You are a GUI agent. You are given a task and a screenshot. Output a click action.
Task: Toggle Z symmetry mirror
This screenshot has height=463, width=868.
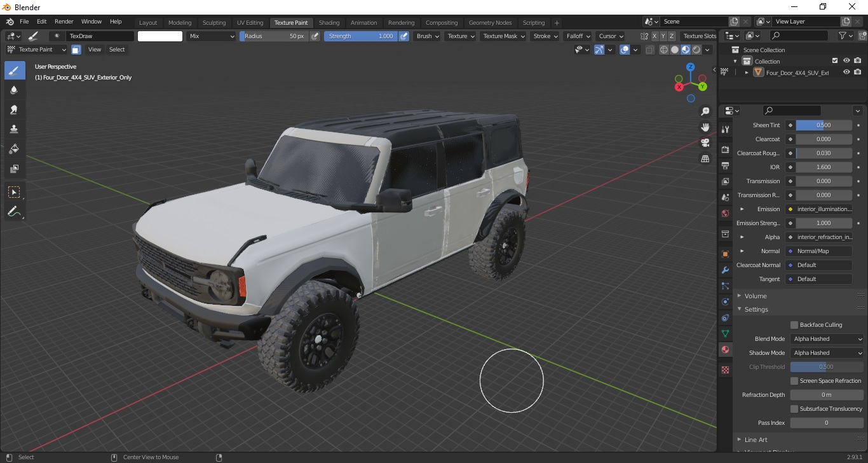point(672,36)
